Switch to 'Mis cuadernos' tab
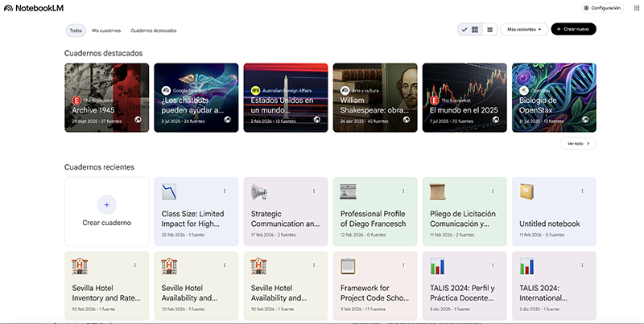This screenshot has width=644, height=324. click(x=106, y=31)
